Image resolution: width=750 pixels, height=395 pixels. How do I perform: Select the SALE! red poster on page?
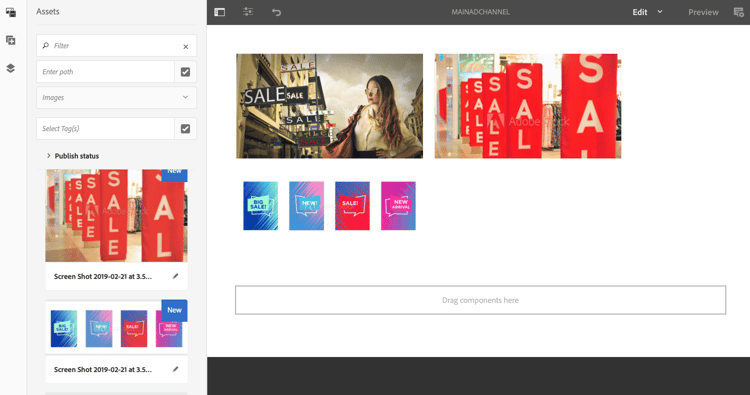(352, 206)
